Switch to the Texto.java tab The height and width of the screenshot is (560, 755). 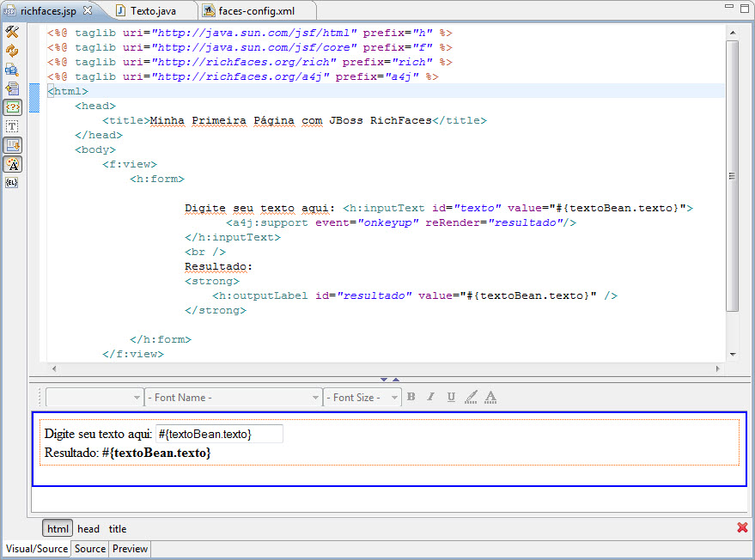tap(153, 10)
